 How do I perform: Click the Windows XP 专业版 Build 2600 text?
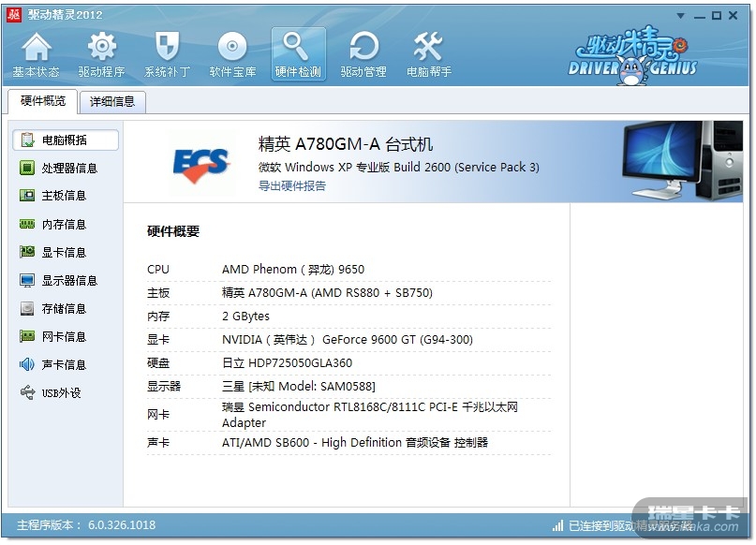pyautogui.click(x=399, y=168)
